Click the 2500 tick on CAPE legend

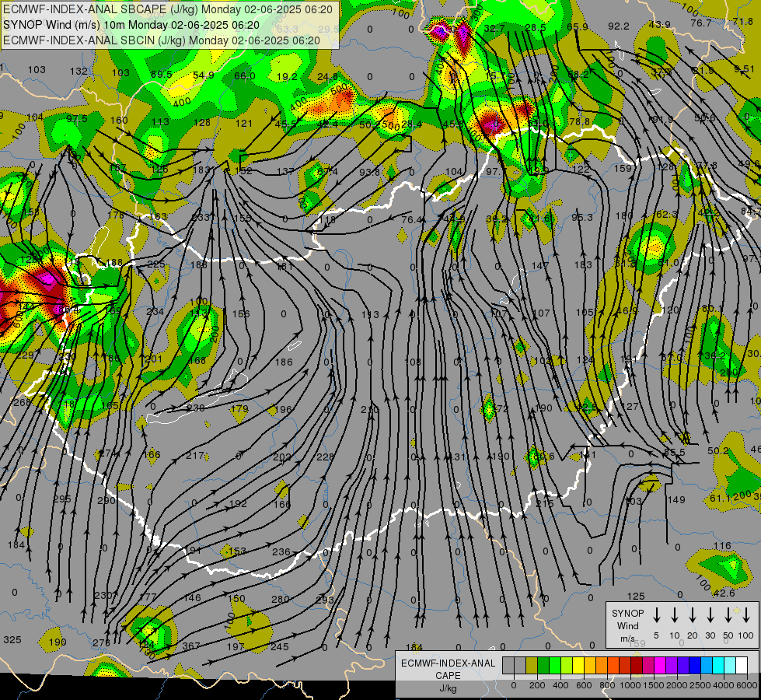coord(700,685)
